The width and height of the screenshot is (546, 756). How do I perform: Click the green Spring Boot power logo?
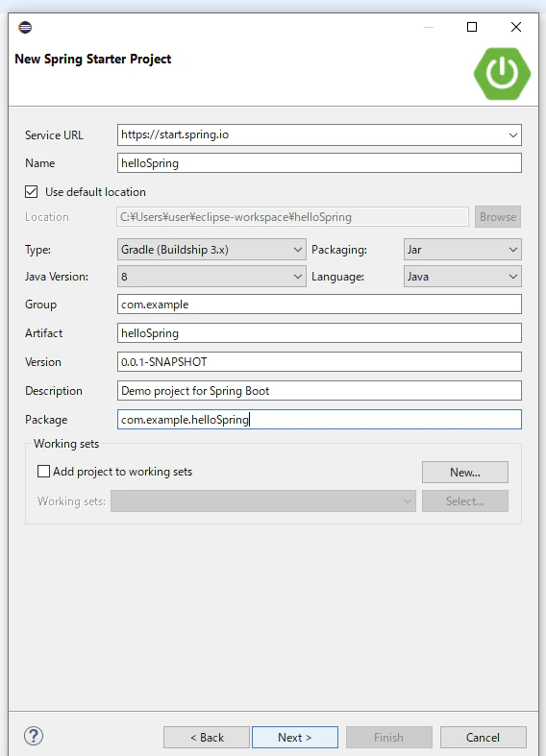[502, 74]
